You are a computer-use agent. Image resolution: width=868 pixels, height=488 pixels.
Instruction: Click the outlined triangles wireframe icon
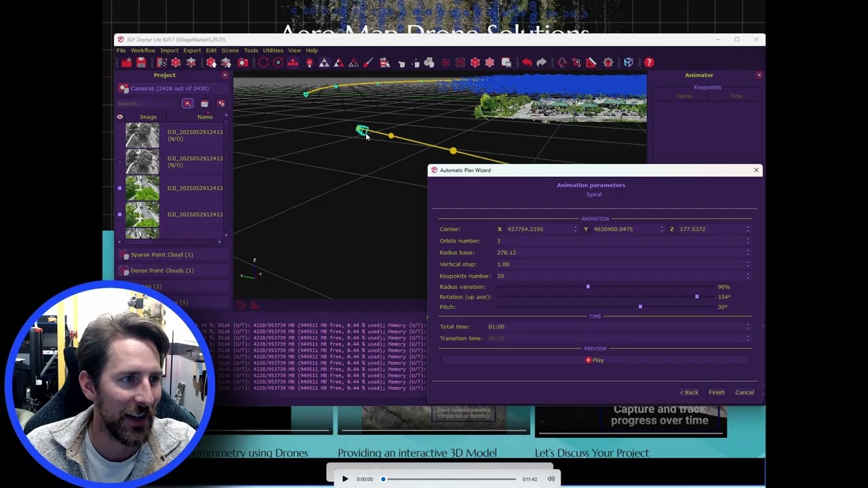point(353,62)
